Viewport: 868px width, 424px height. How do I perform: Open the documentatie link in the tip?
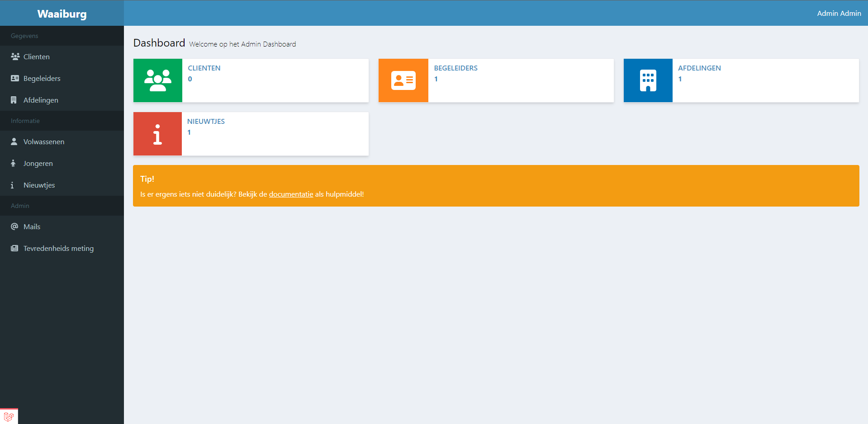(291, 194)
